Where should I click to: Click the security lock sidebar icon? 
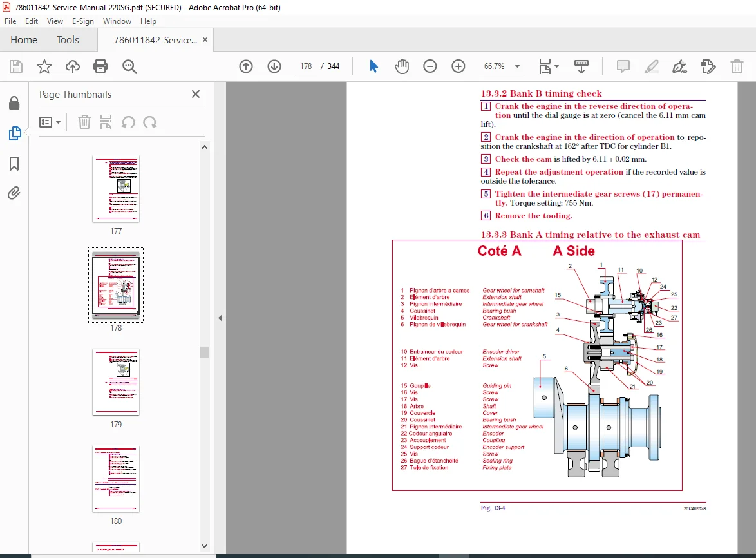pyautogui.click(x=14, y=103)
